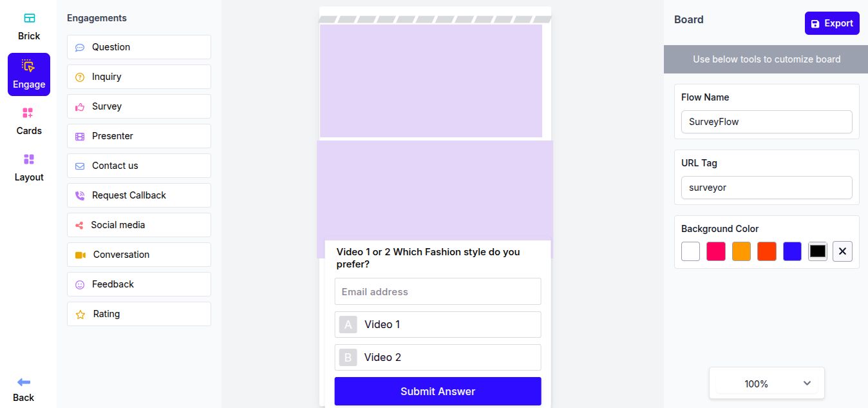This screenshot has width=868, height=408.
Task: Add the Request Callback engagement
Action: pyautogui.click(x=139, y=195)
